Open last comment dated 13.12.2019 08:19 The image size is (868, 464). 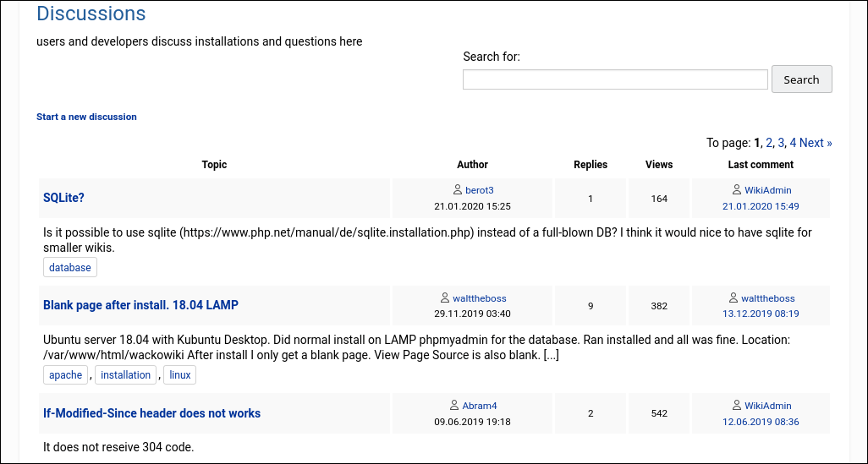point(761,314)
